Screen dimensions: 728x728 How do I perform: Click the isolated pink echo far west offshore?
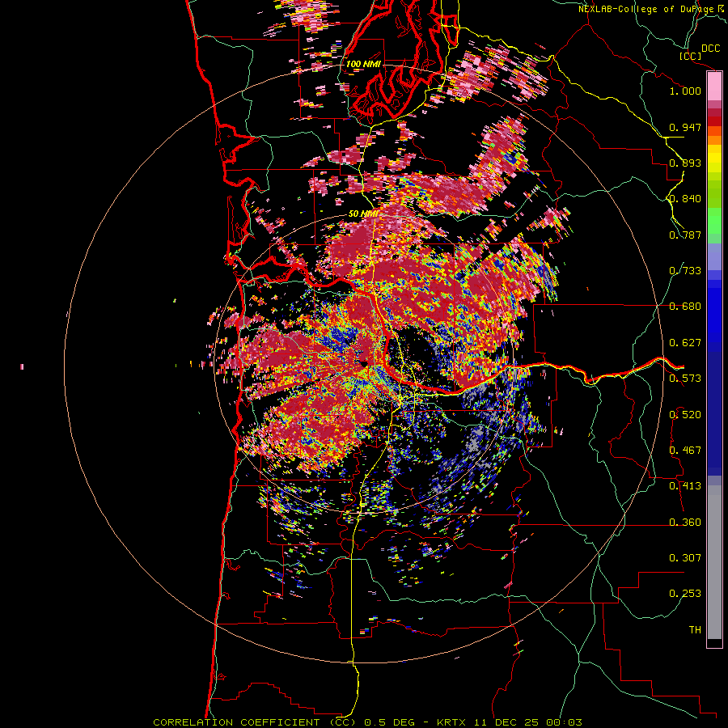coord(22,366)
